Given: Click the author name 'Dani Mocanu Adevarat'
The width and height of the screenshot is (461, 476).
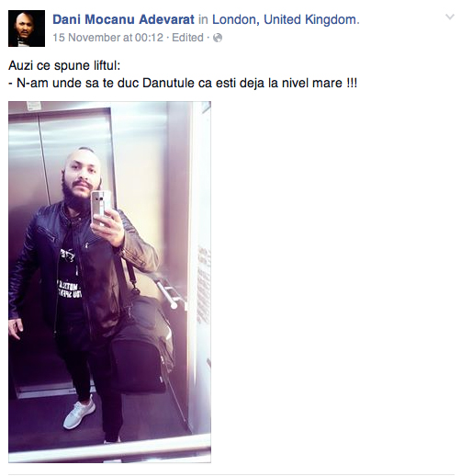Looking at the screenshot, I should coord(123,19).
